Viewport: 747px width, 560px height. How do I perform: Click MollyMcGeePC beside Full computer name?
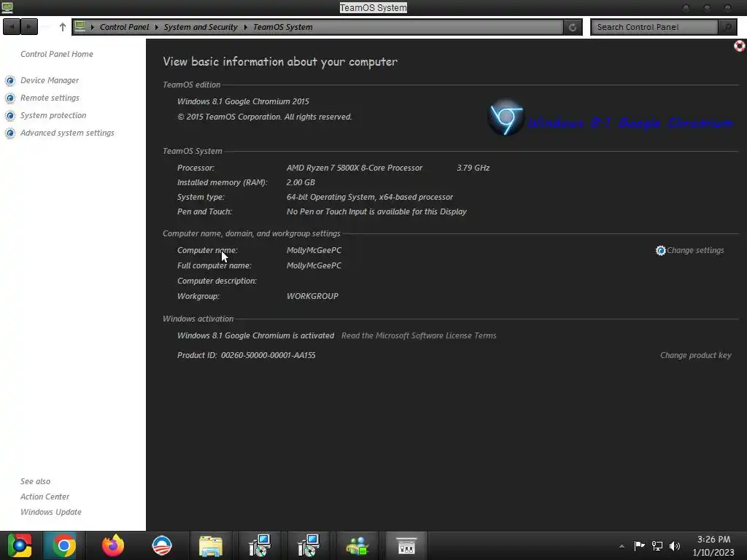[314, 265]
